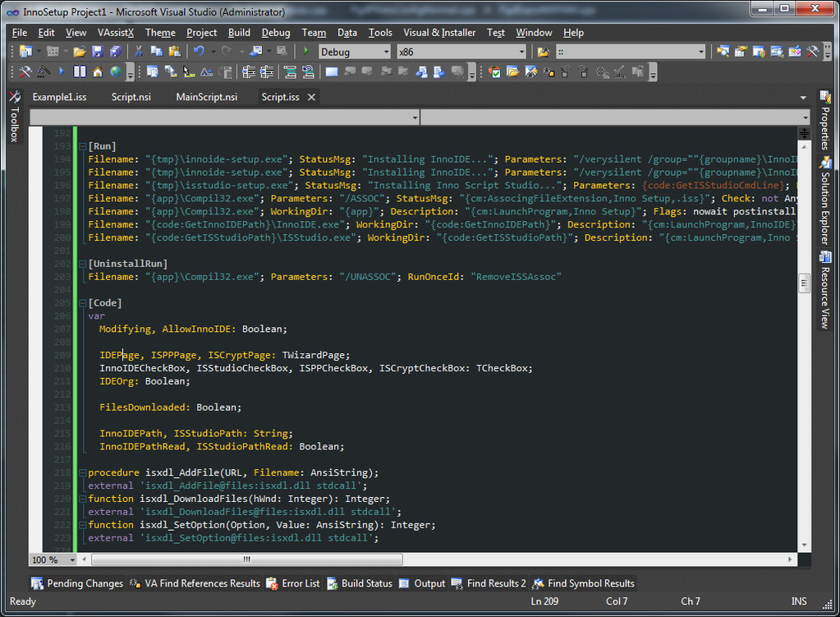The image size is (840, 617).
Task: Click the checkmark test icon in toolbar
Action: (495, 71)
